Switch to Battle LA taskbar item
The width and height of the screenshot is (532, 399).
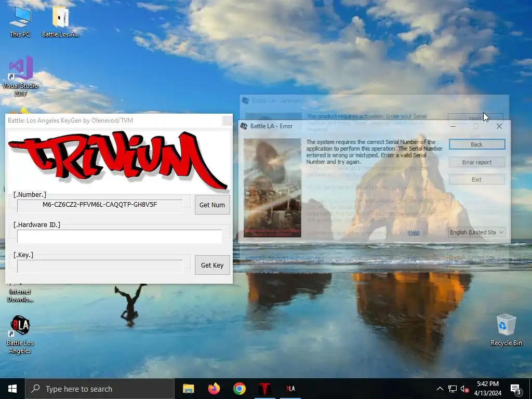[x=290, y=389]
